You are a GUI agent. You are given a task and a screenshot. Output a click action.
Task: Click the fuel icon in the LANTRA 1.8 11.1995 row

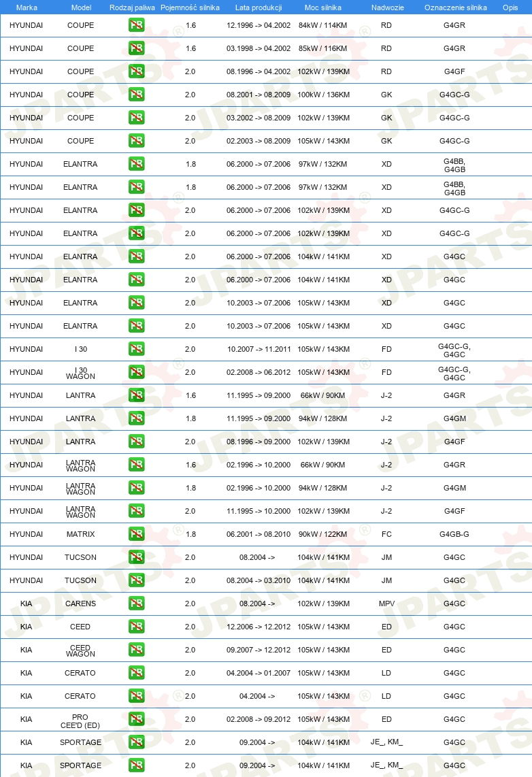[136, 418]
